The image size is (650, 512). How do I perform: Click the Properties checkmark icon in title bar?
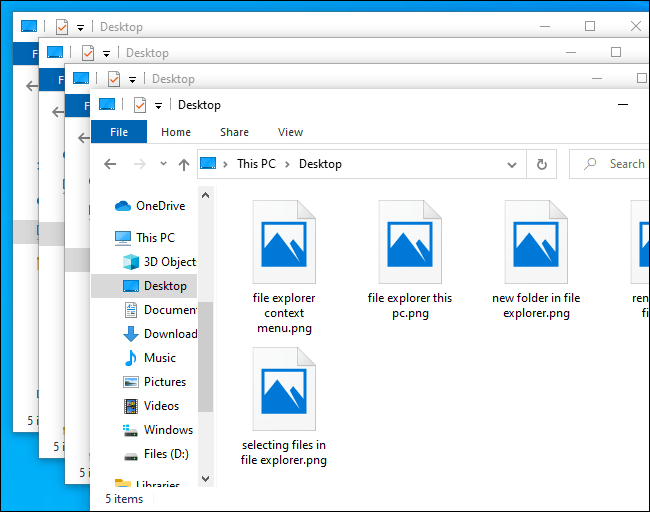pyautogui.click(x=140, y=105)
